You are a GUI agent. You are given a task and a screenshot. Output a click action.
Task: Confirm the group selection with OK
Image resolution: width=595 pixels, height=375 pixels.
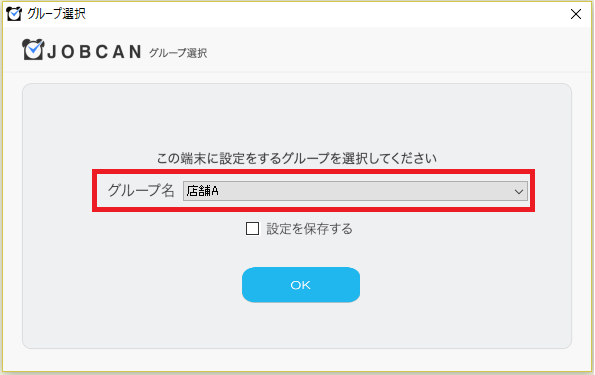[301, 285]
